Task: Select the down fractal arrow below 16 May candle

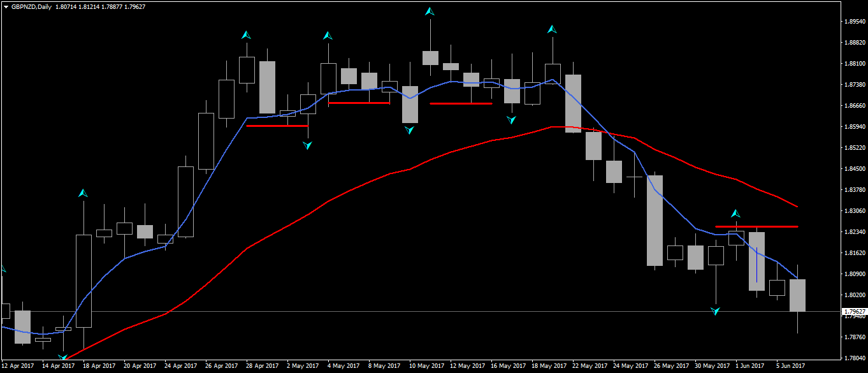Action: 511,119
